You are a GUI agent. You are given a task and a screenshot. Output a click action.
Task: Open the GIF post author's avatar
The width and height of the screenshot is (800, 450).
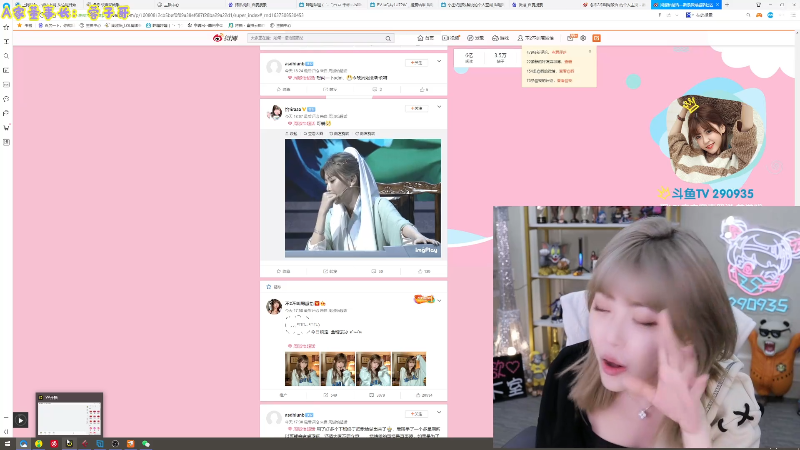pyautogui.click(x=274, y=112)
